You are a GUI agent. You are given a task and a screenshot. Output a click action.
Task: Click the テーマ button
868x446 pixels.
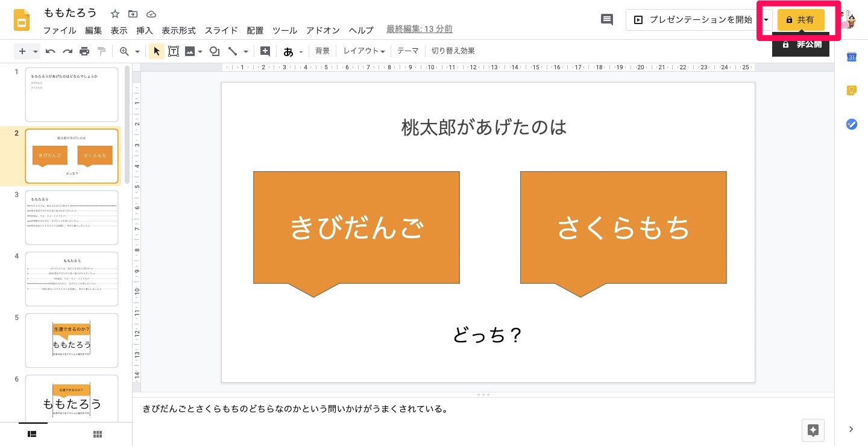(x=408, y=51)
